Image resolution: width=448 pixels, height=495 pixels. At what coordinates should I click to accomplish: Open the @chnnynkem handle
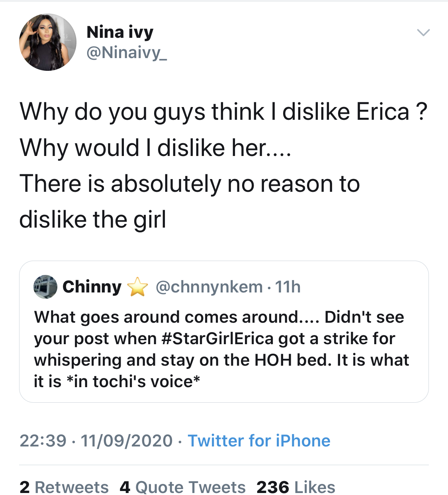tap(209, 287)
